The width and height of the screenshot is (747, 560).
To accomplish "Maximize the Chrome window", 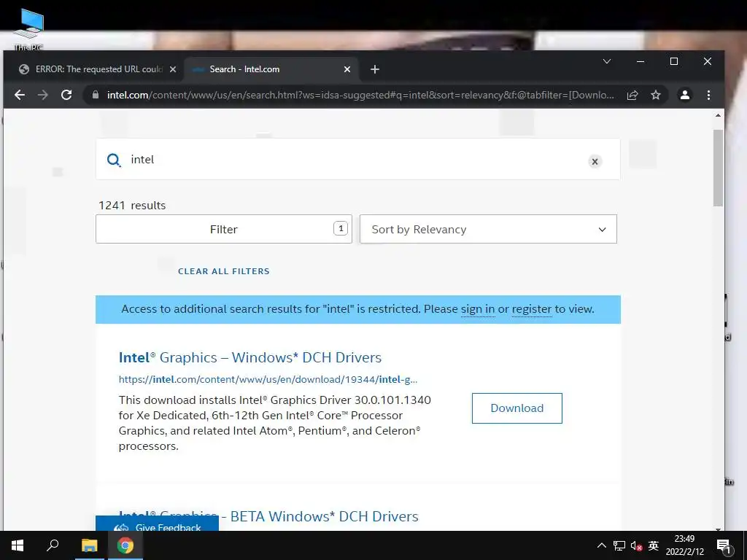I will [x=673, y=61].
